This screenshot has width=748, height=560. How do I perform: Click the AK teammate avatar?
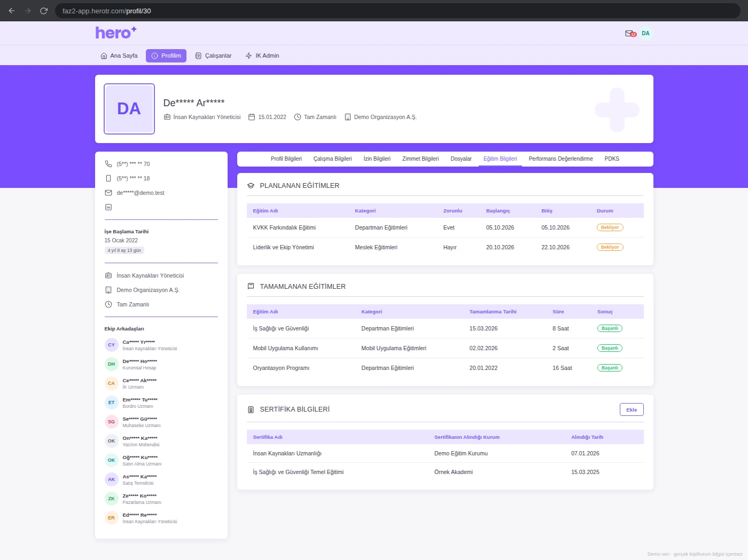pos(111,479)
